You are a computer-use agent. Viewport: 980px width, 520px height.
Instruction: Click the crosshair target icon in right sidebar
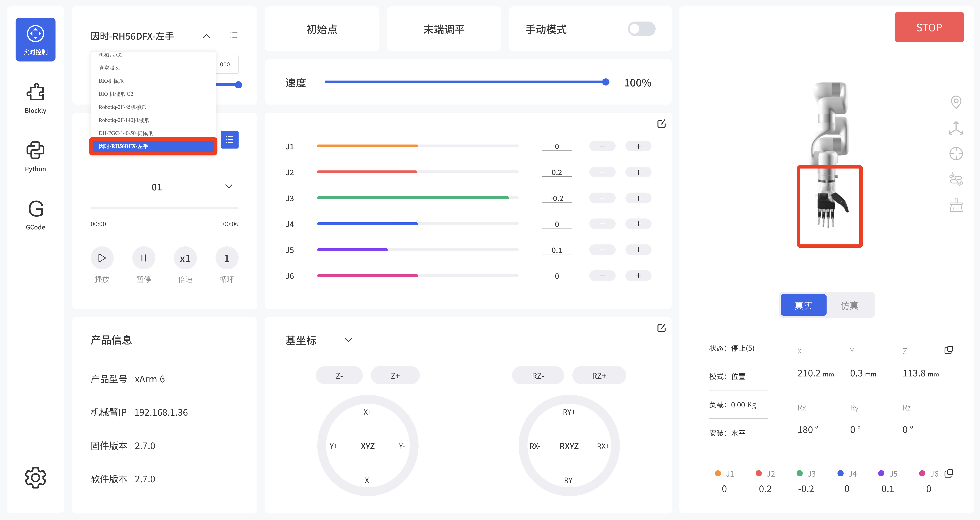pyautogui.click(x=956, y=153)
